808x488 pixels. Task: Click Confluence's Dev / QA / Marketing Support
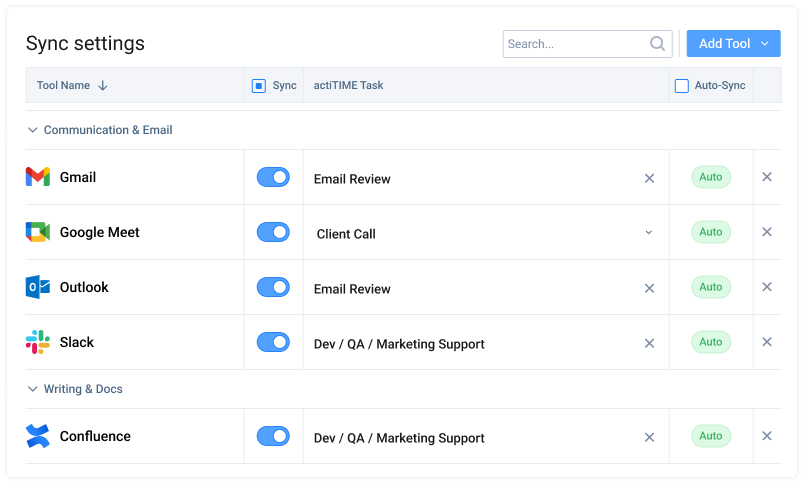pos(399,438)
